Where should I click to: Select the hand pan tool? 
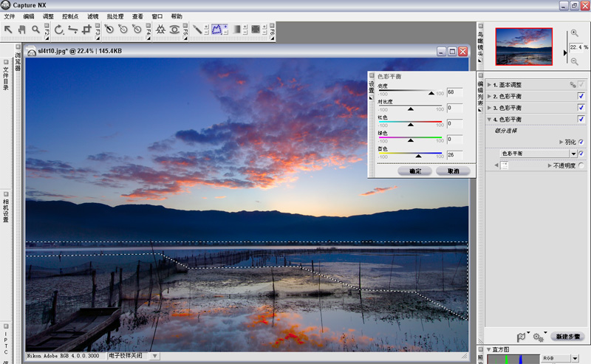click(x=21, y=30)
